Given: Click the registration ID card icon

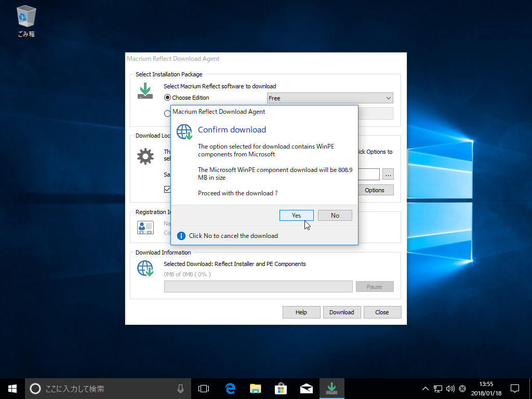Looking at the screenshot, I should (x=145, y=228).
